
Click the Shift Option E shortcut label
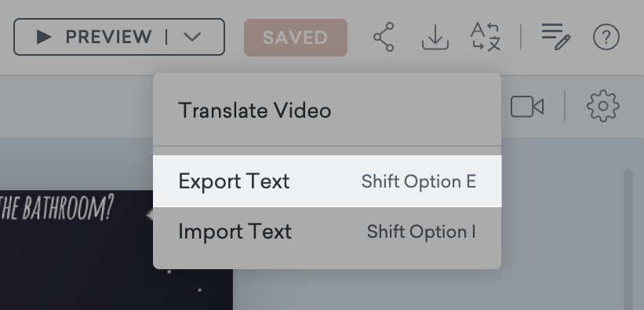(419, 181)
